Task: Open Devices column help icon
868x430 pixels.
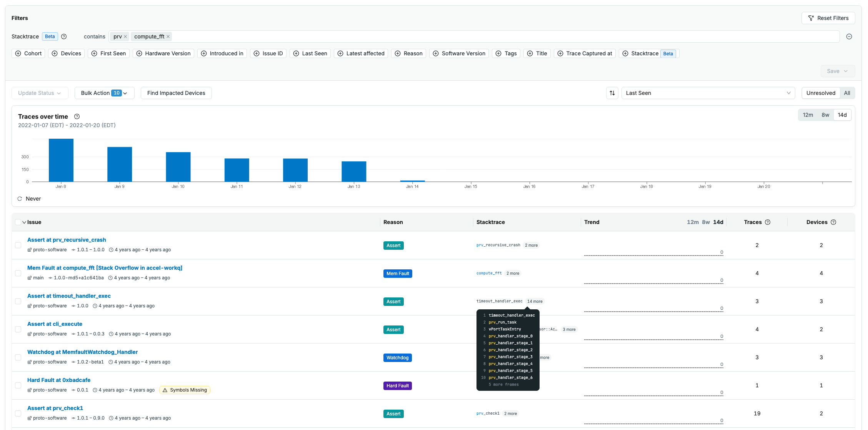Action: click(x=833, y=222)
